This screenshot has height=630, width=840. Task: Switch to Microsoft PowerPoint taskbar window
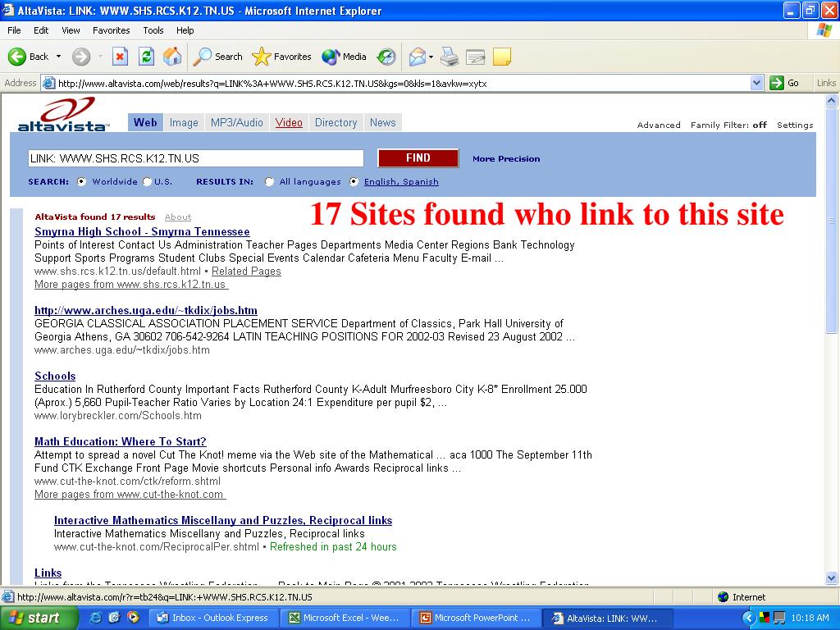(476, 618)
